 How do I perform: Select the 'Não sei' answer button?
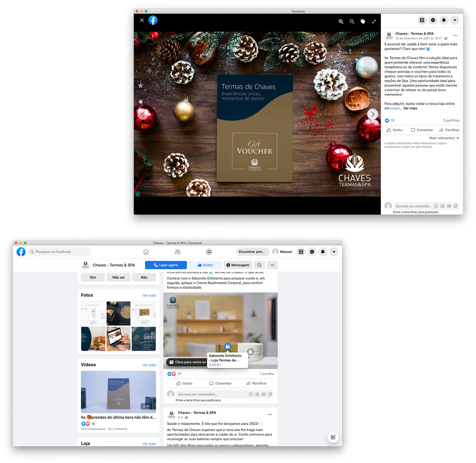point(118,278)
